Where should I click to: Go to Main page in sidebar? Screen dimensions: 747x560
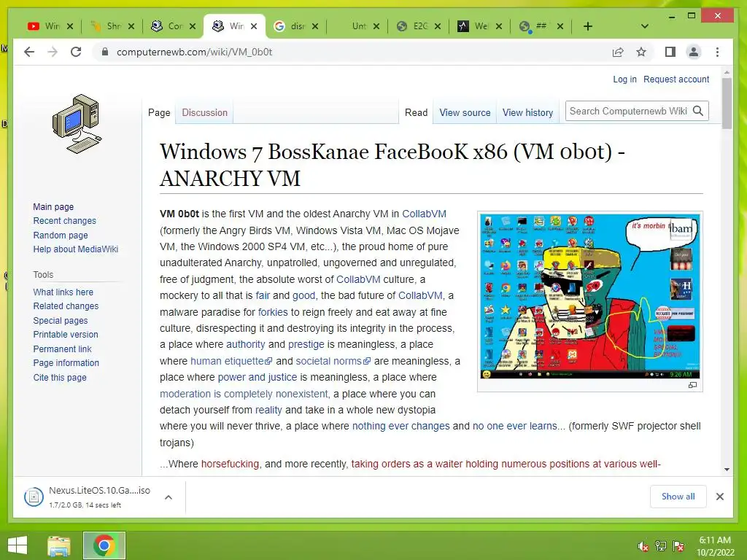tap(53, 206)
